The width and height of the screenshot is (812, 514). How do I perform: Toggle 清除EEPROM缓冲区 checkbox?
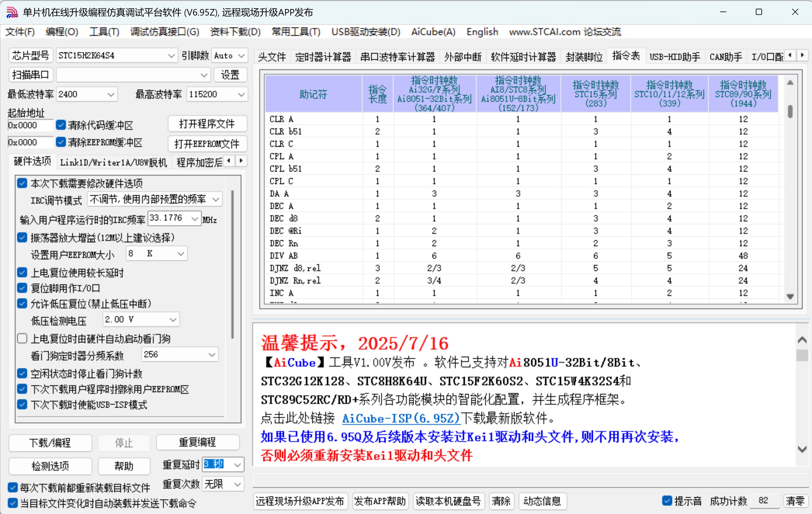point(61,142)
